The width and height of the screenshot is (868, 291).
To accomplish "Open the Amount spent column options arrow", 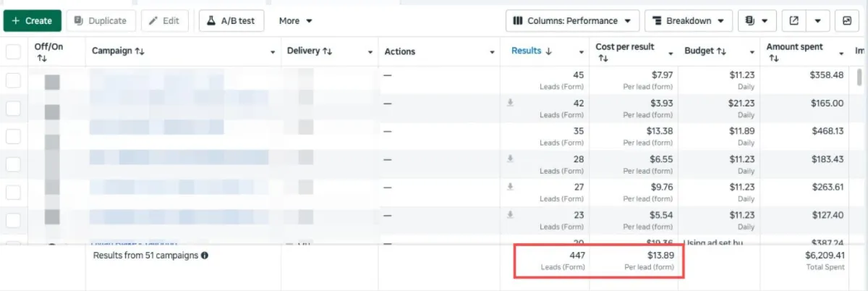I will [841, 54].
